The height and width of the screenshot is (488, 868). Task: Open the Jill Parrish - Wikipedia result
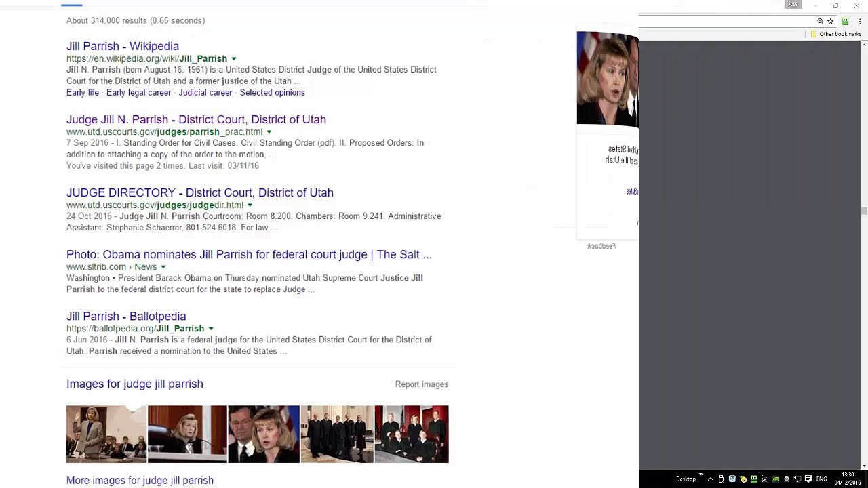point(123,46)
